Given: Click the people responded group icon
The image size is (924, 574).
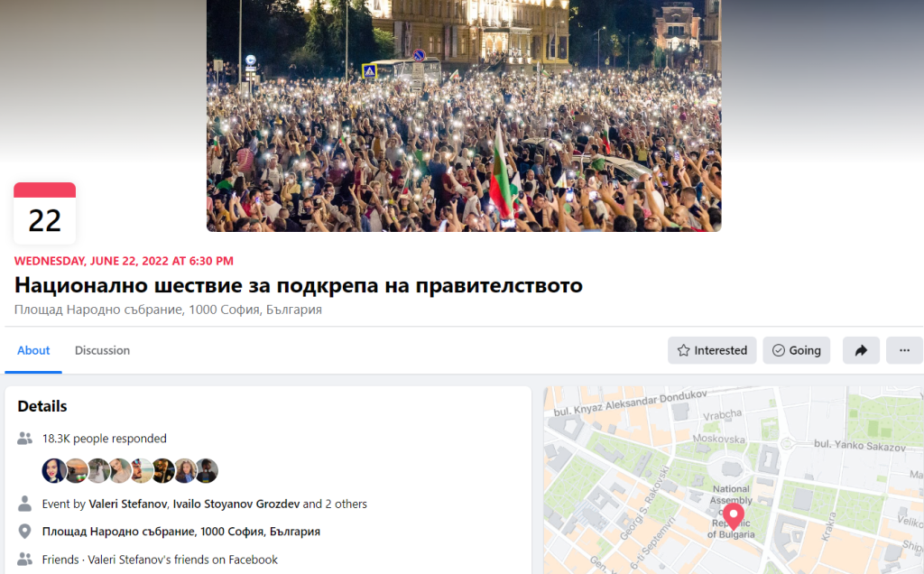Looking at the screenshot, I should click(24, 439).
